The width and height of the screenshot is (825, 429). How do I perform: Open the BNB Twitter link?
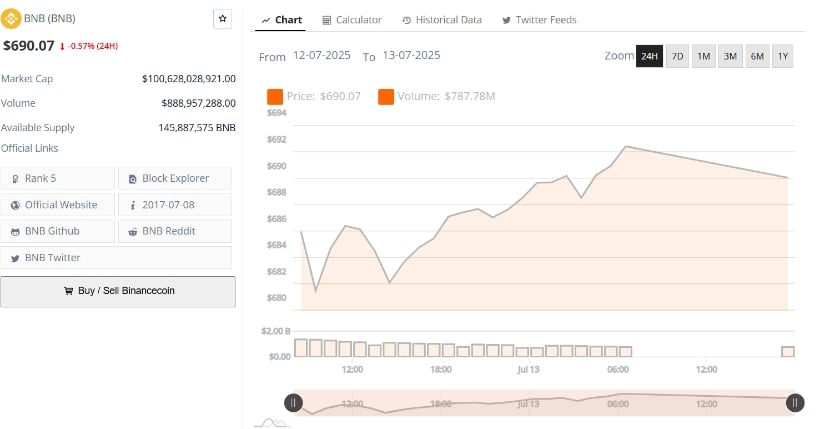click(116, 257)
